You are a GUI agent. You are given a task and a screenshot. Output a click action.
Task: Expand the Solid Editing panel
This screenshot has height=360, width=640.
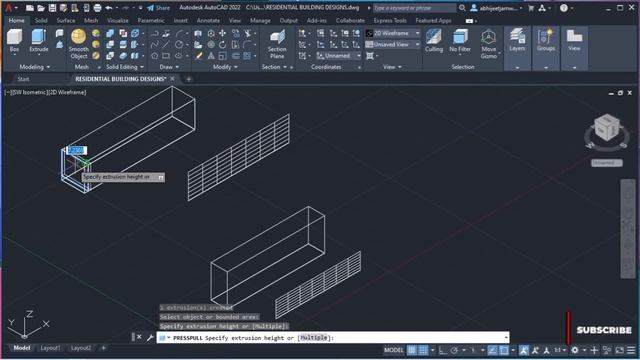125,67
